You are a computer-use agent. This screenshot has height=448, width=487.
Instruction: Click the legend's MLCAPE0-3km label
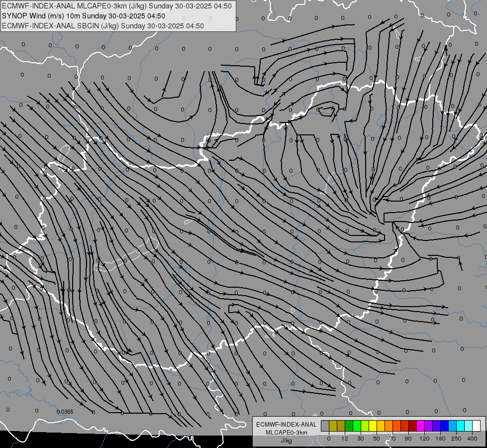(x=287, y=433)
